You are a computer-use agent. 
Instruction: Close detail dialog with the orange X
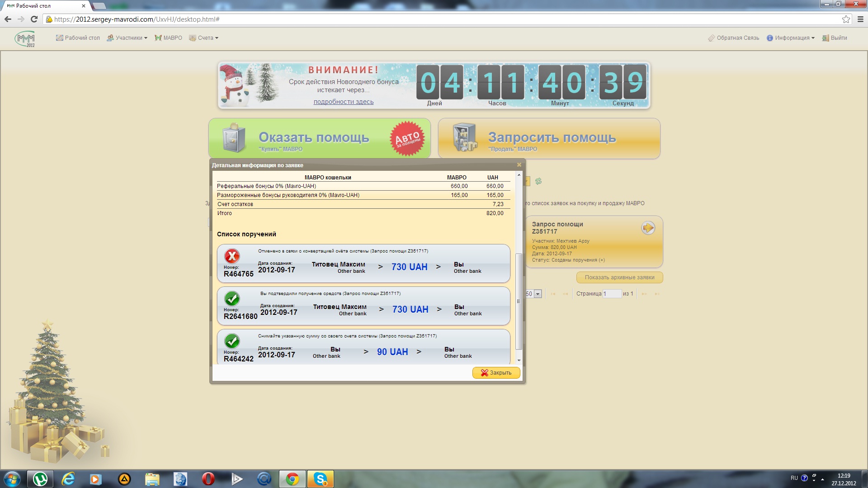pos(519,165)
